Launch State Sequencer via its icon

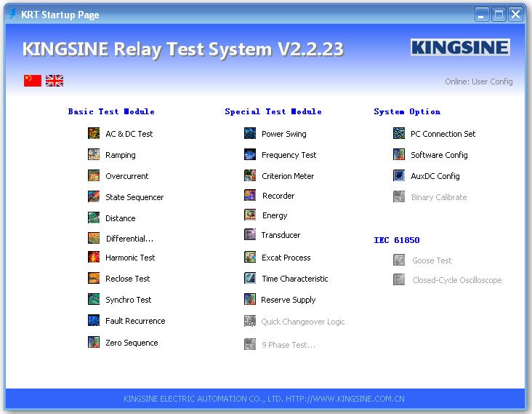pos(94,197)
